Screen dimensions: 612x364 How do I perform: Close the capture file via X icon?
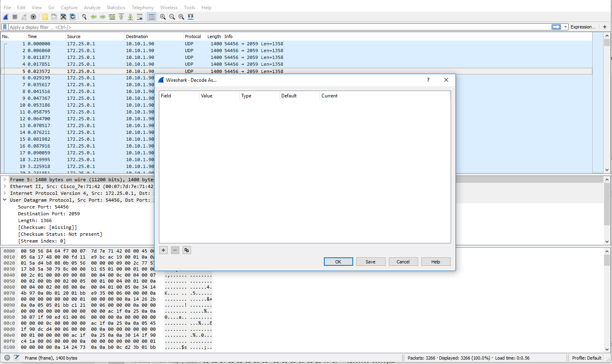click(63, 17)
